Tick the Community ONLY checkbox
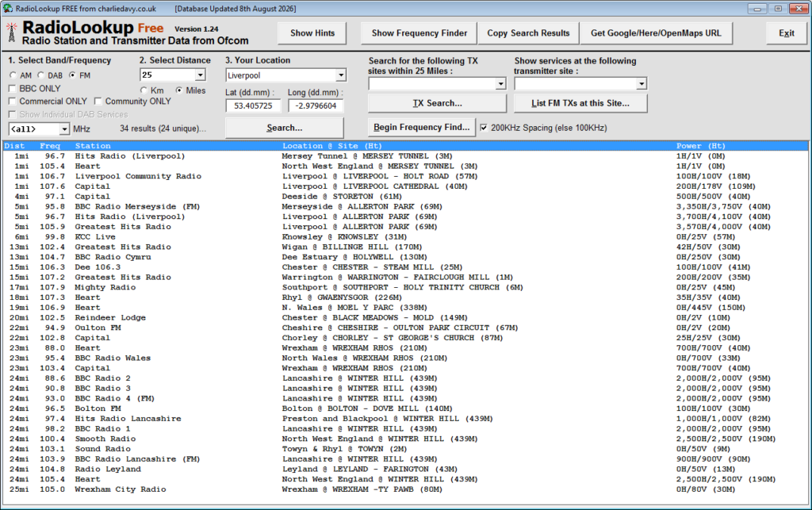The height and width of the screenshot is (510, 812). [98, 101]
